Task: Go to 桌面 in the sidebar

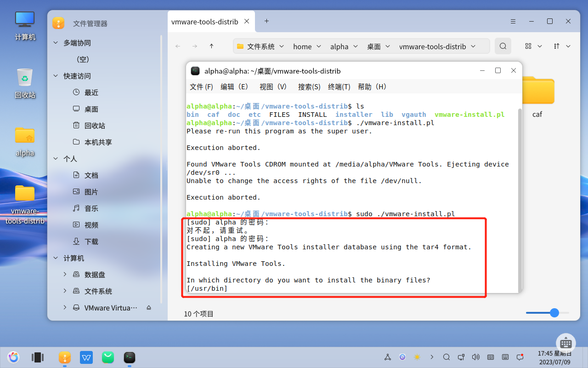Action: pyautogui.click(x=91, y=109)
